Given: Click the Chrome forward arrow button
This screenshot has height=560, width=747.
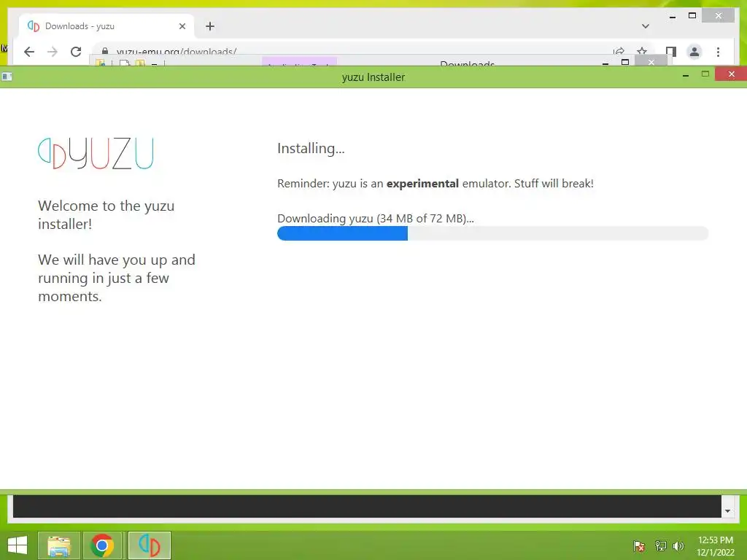Looking at the screenshot, I should click(53, 52).
